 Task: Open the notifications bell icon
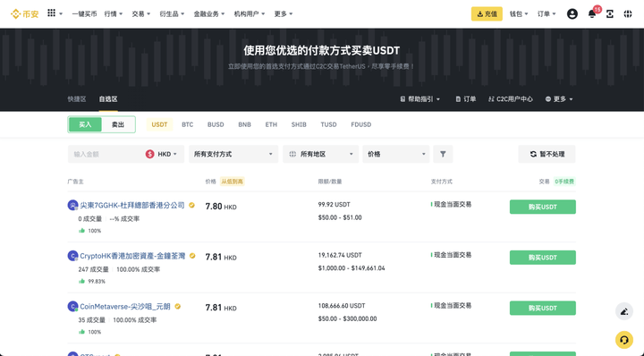tap(592, 14)
